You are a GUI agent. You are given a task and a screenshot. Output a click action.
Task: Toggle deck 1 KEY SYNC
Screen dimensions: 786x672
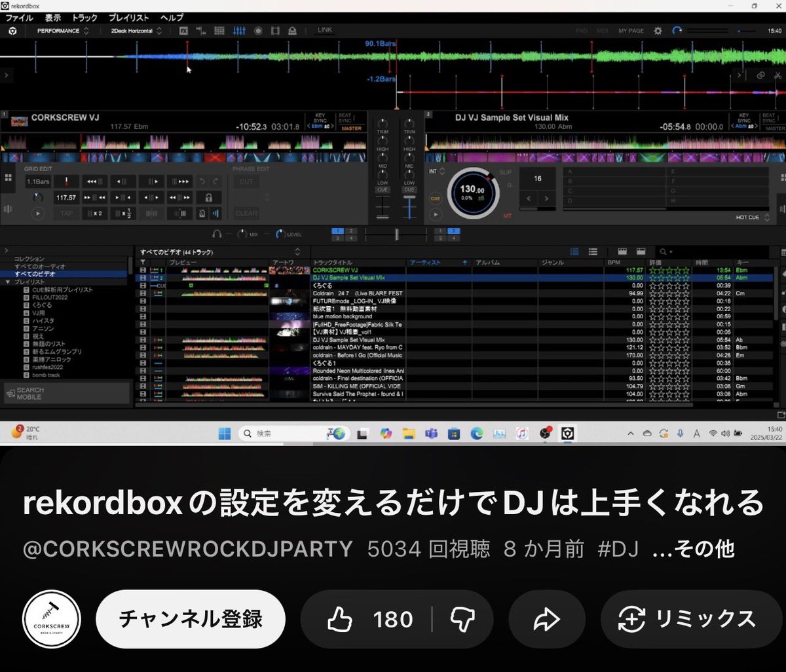coord(320,119)
